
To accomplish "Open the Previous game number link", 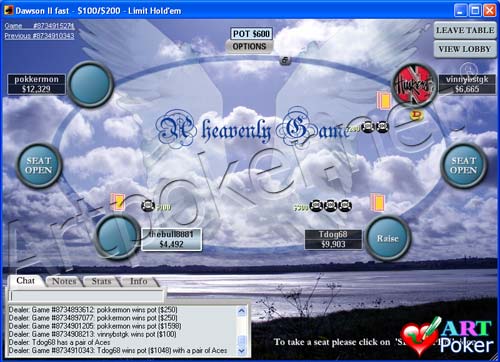I will coord(39,36).
